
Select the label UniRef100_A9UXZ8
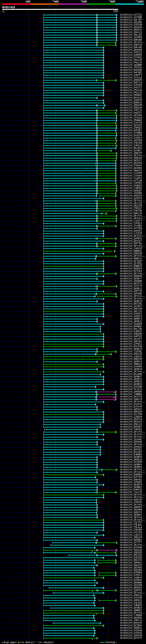[131, 354]
